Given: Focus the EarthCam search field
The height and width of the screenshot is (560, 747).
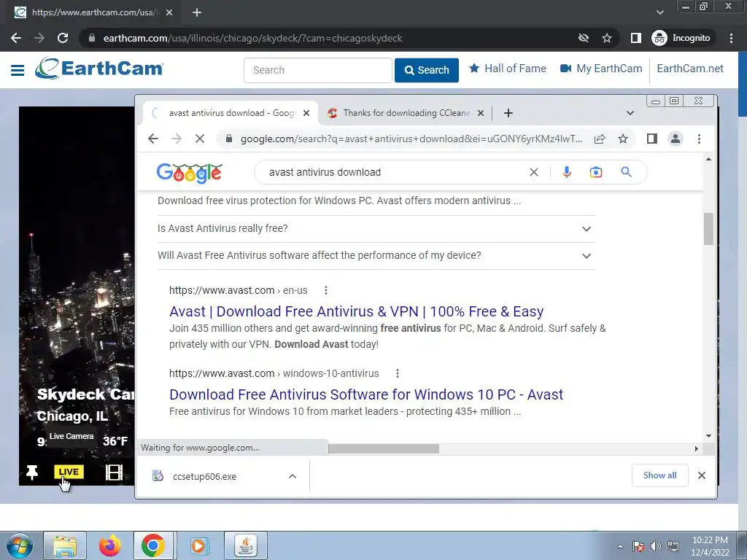Looking at the screenshot, I should click(x=318, y=70).
